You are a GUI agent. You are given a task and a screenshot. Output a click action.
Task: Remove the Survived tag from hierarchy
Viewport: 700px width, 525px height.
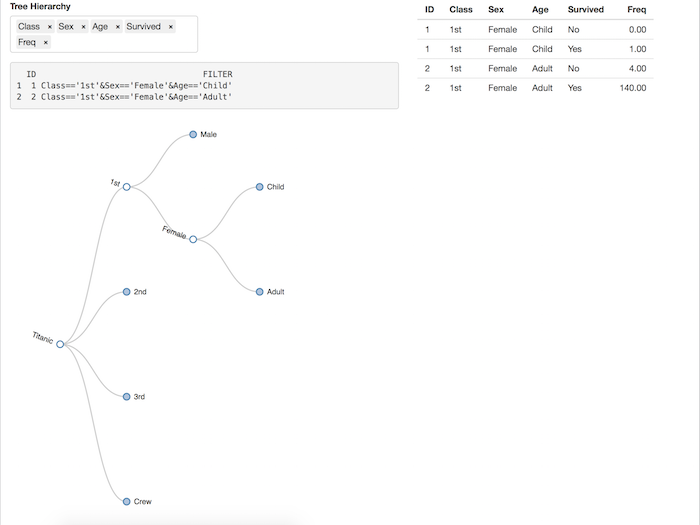coord(171,27)
